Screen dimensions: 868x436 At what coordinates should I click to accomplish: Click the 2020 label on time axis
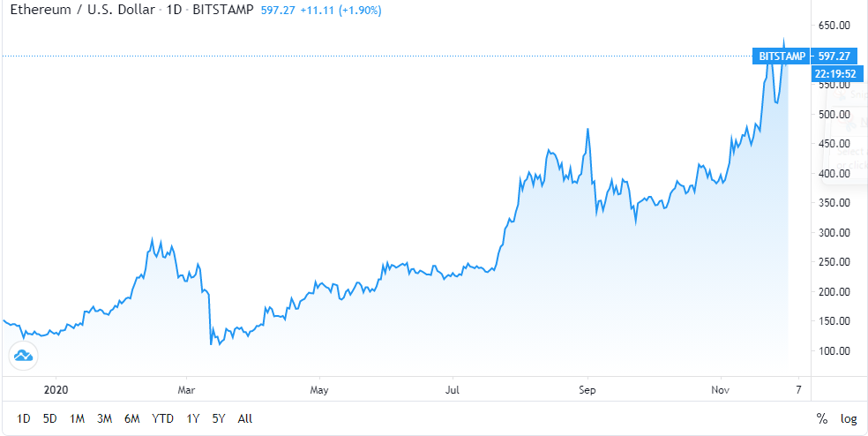[56, 389]
